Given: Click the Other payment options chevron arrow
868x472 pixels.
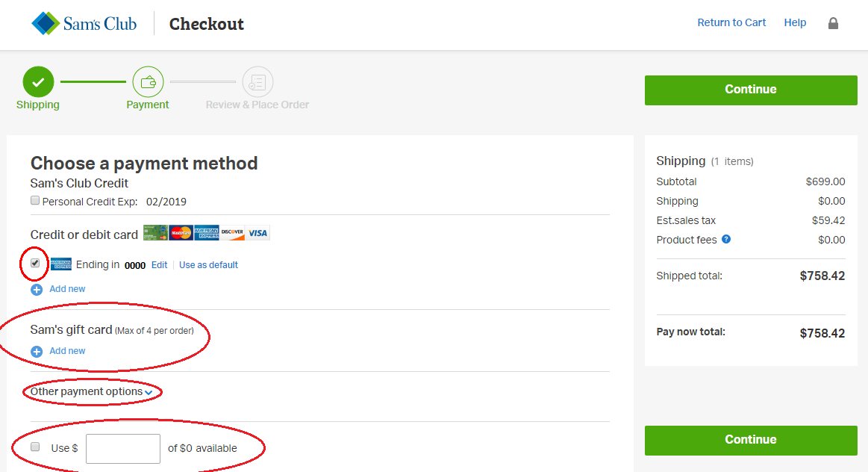Looking at the screenshot, I should 149,392.
